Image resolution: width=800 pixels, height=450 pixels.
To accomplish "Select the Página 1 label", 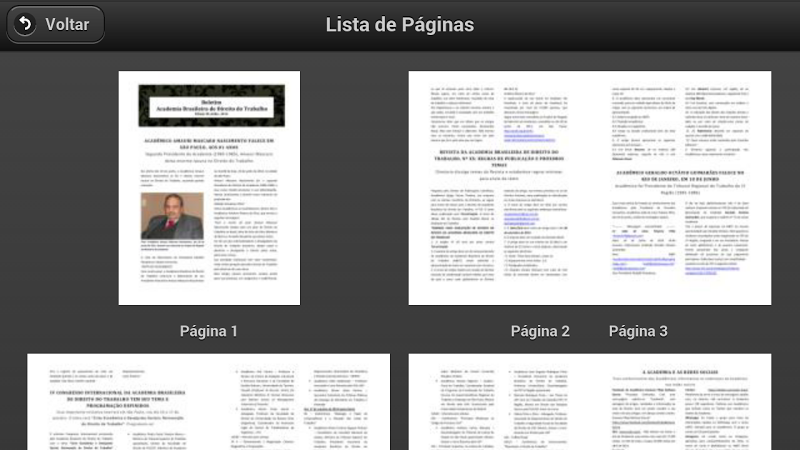I will [209, 332].
